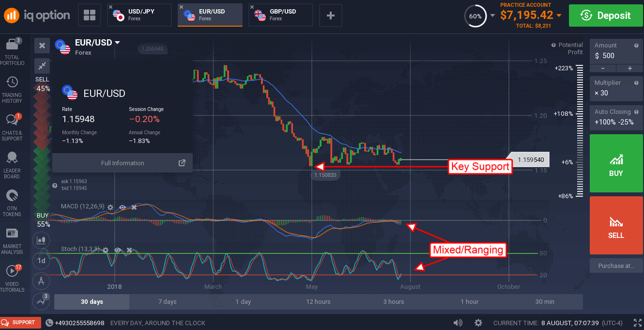Viewport: 644px width, 330px height.
Task: Open settings gear in bottom bar
Action: 478,323
